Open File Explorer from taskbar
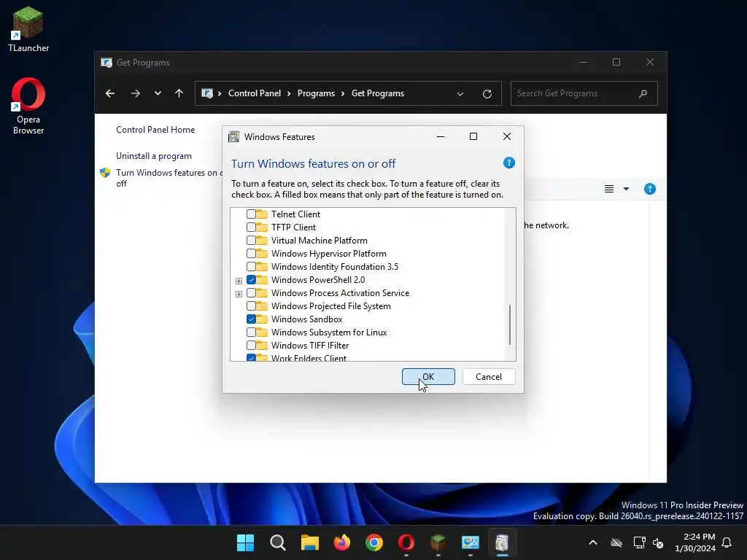The image size is (747, 560). pos(309,542)
